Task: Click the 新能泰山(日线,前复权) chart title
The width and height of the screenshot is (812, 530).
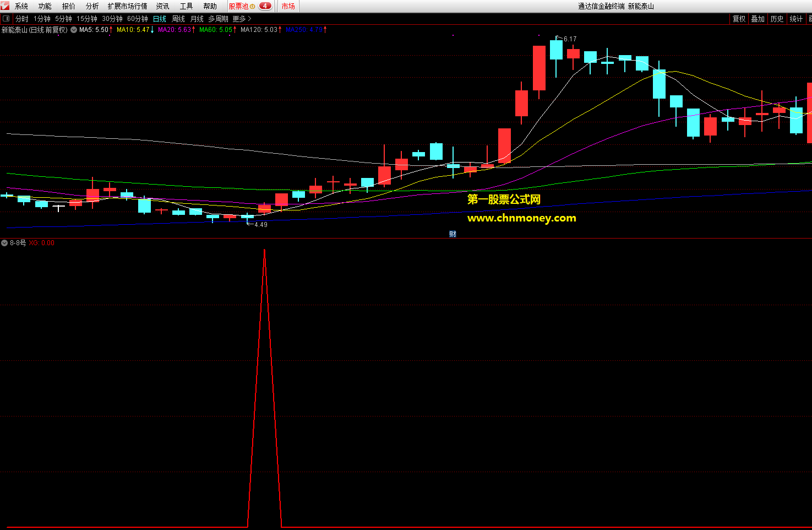Action: [x=35, y=30]
